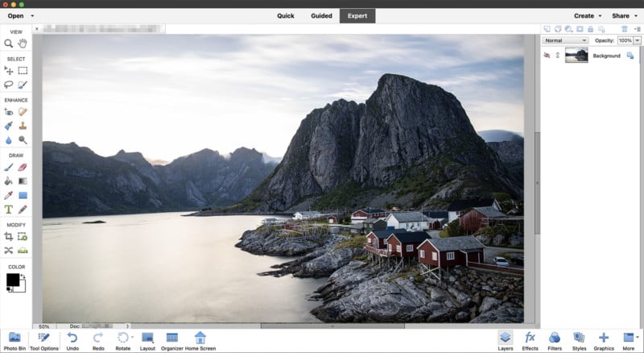Screen dimensions: 644x353
Task: Expand the Opacity slider dropdown arrow
Action: click(636, 40)
